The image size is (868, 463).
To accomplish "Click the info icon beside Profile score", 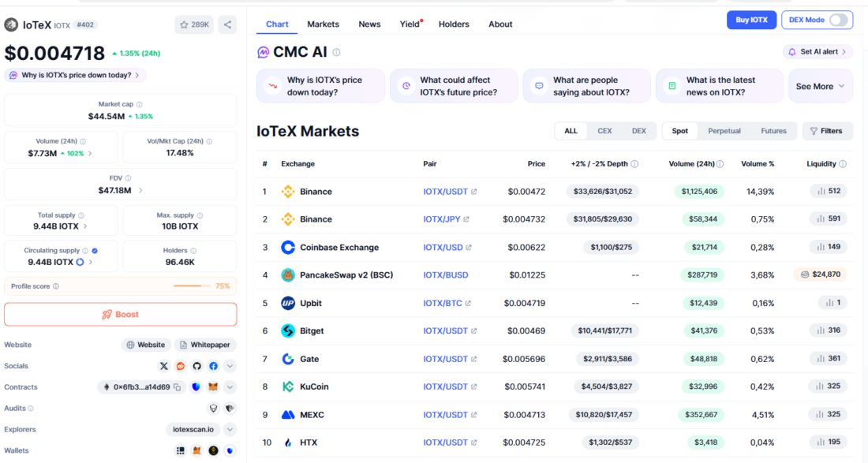I will point(56,286).
